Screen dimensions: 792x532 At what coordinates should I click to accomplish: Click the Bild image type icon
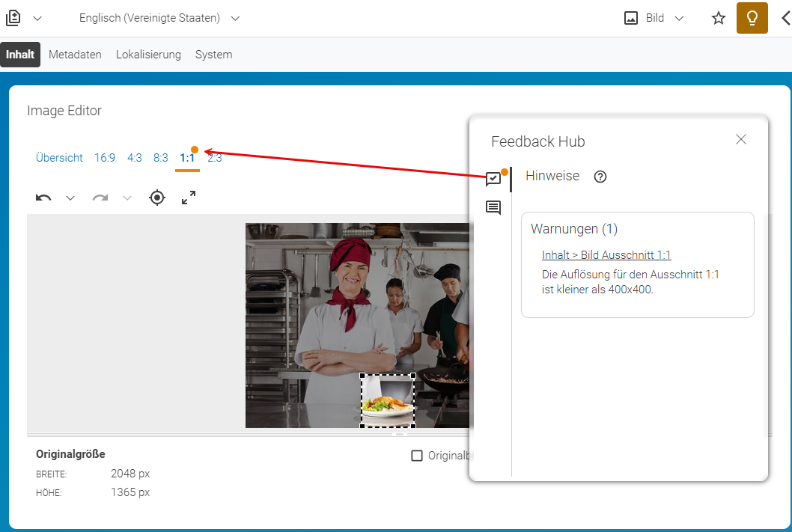631,18
